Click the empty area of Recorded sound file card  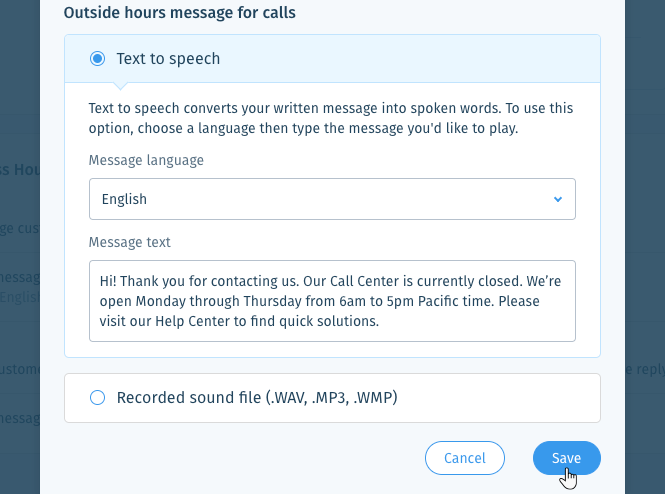(496, 398)
